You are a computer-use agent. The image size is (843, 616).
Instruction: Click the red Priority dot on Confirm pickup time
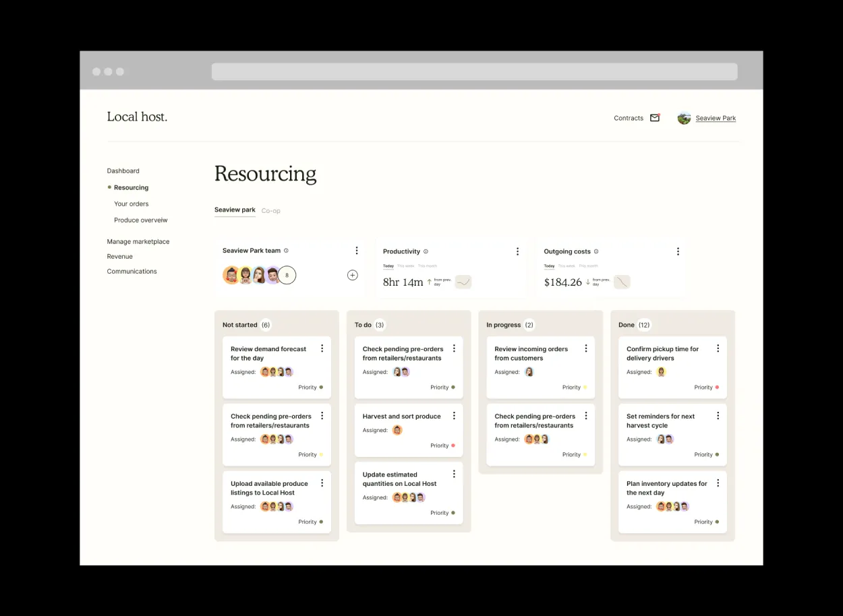(x=717, y=388)
